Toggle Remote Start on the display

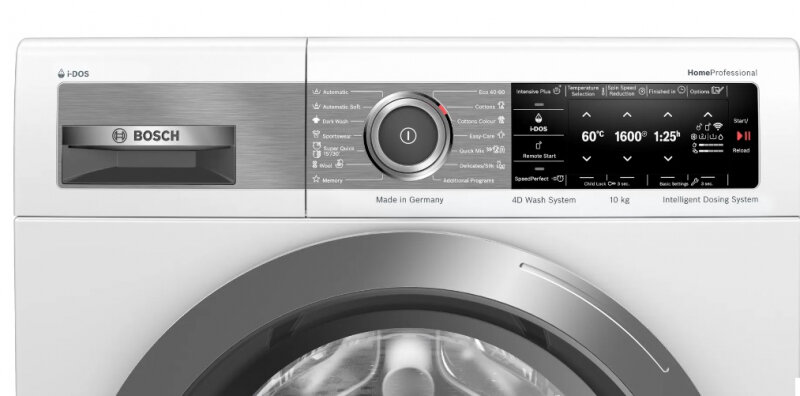click(539, 151)
